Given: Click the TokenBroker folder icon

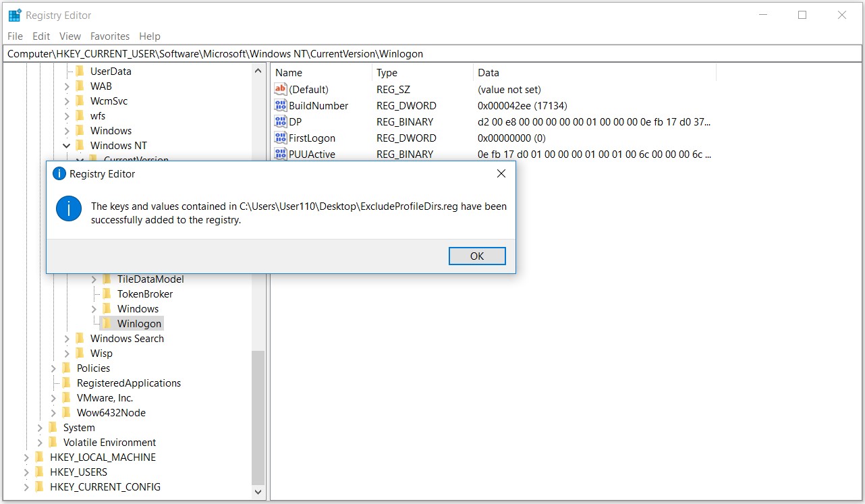Looking at the screenshot, I should pos(107,293).
